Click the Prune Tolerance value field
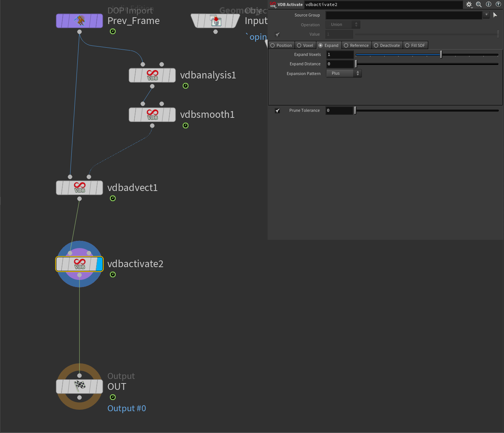The width and height of the screenshot is (504, 433). pos(339,110)
